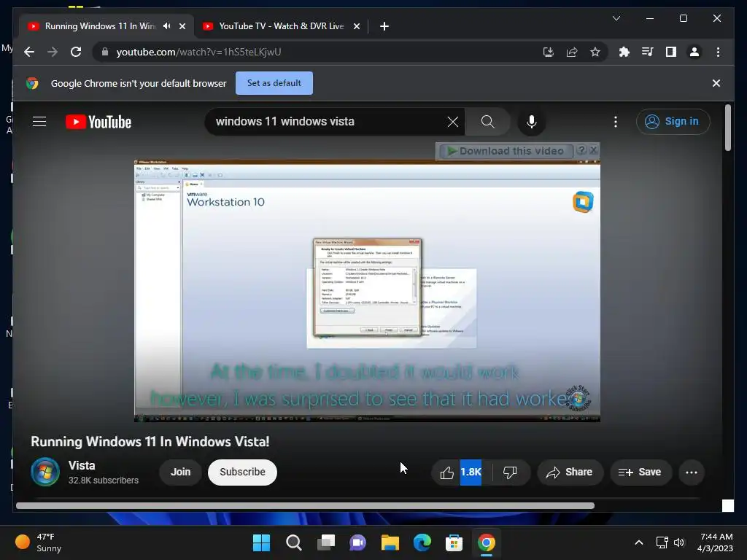This screenshot has width=747, height=560.
Task: Share this page from address bar
Action: click(572, 52)
